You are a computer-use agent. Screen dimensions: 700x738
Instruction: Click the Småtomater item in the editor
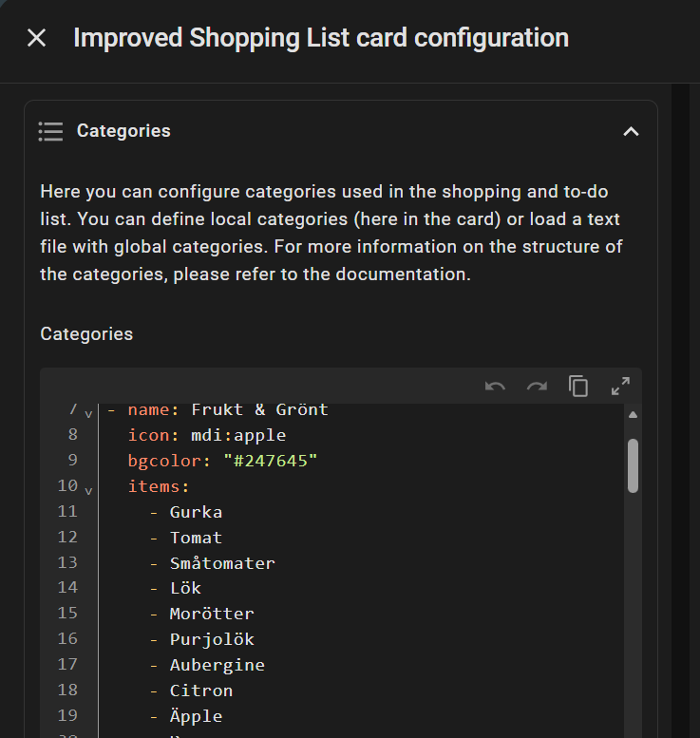pos(222,563)
